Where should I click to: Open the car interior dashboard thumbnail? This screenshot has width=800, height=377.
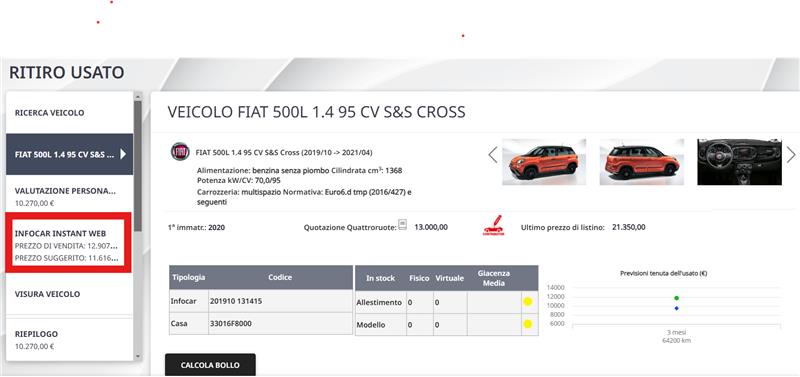[739, 162]
